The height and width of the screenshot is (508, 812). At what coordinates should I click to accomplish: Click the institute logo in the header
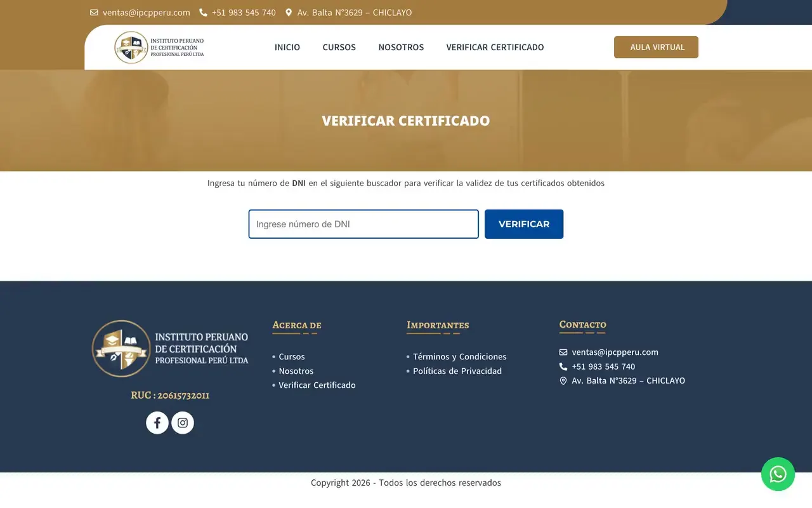click(x=159, y=48)
